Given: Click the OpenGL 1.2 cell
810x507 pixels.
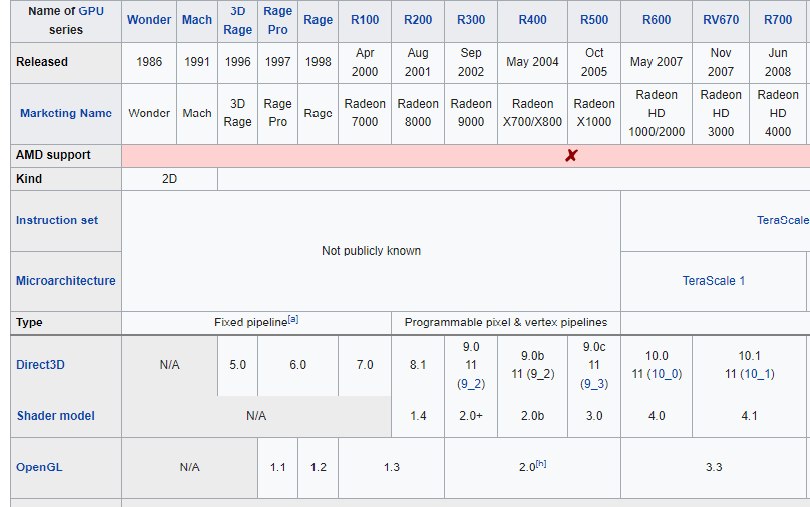Looking at the screenshot, I should (318, 467).
